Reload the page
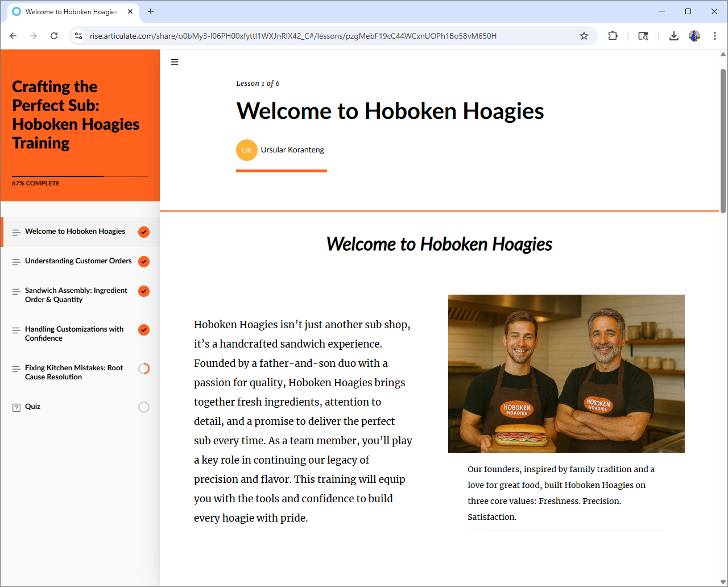 tap(54, 36)
